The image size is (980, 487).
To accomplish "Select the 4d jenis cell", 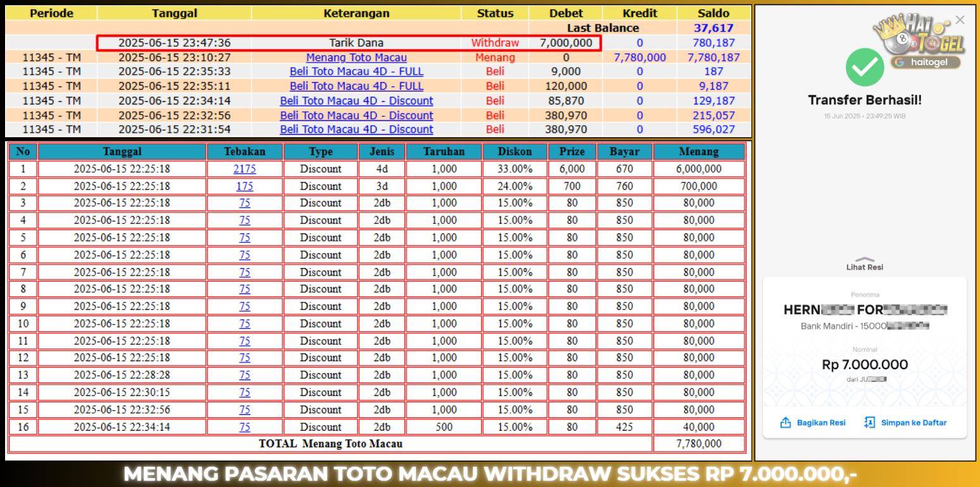I will 382,169.
